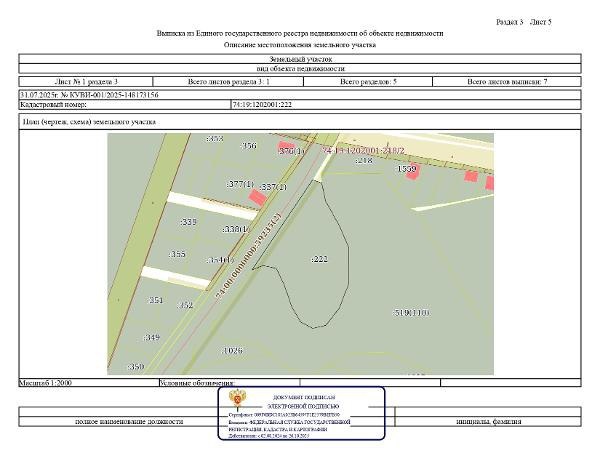Click parcel label ':339' on the map

[188, 222]
